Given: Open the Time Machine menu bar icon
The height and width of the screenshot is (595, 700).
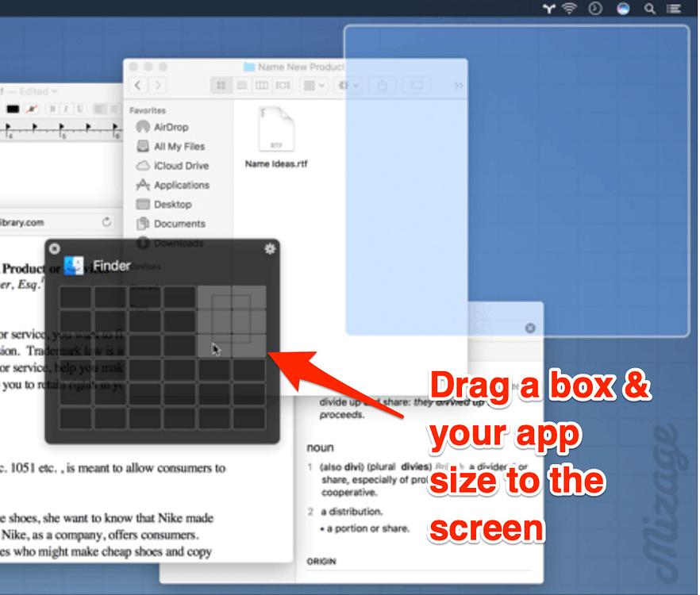Looking at the screenshot, I should (x=595, y=9).
